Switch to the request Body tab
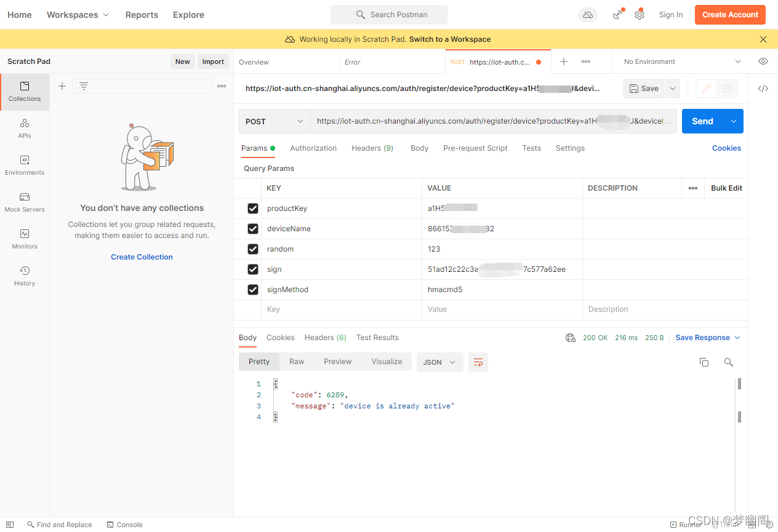This screenshot has width=778, height=532. tap(419, 148)
